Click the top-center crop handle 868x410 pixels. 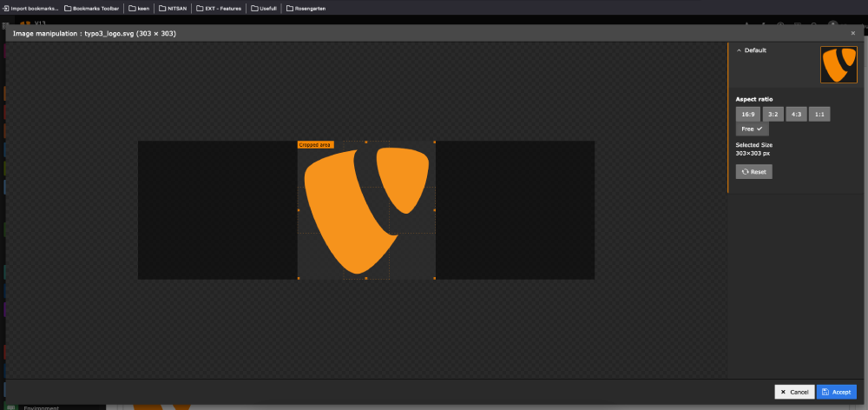(366, 142)
